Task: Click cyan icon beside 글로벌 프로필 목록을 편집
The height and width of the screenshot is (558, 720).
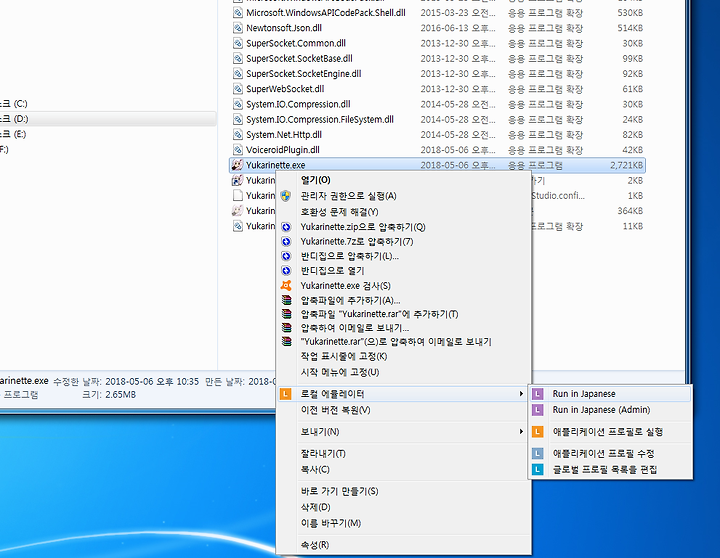Action: [x=538, y=469]
